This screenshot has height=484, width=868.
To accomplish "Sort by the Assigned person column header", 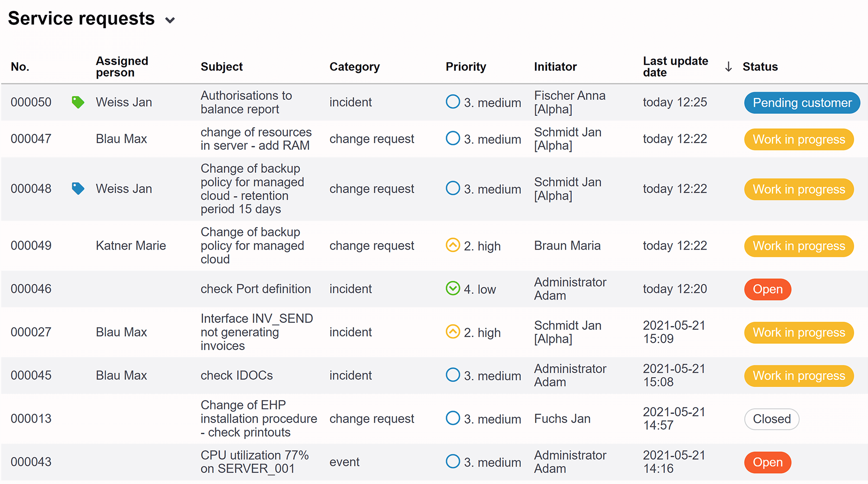I will click(x=122, y=66).
